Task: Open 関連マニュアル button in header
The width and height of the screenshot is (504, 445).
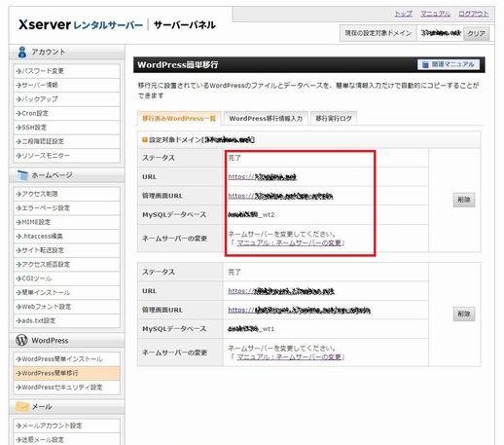Action: pyautogui.click(x=450, y=64)
